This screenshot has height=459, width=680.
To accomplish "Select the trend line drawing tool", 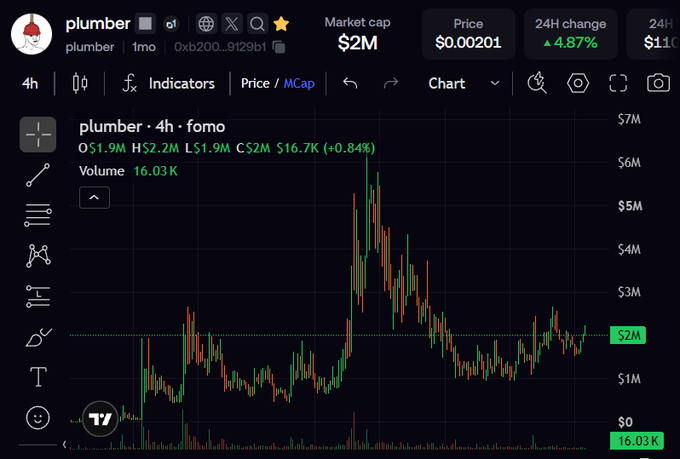I will tap(38, 175).
